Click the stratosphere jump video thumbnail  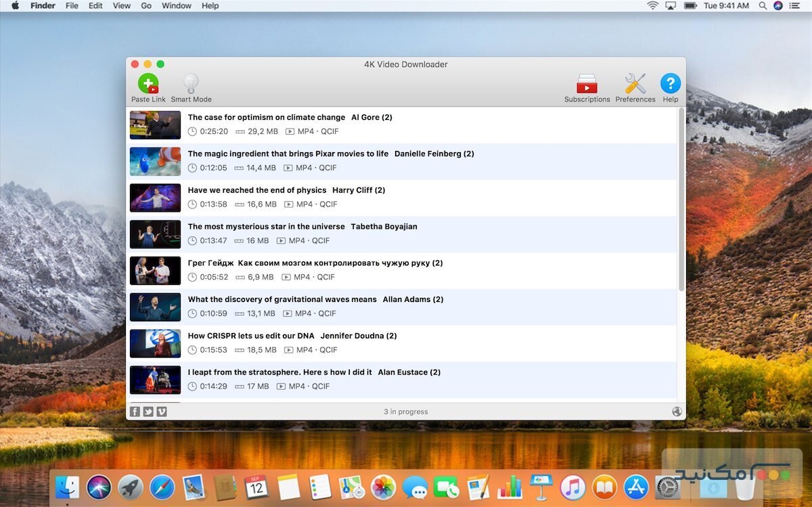click(155, 380)
